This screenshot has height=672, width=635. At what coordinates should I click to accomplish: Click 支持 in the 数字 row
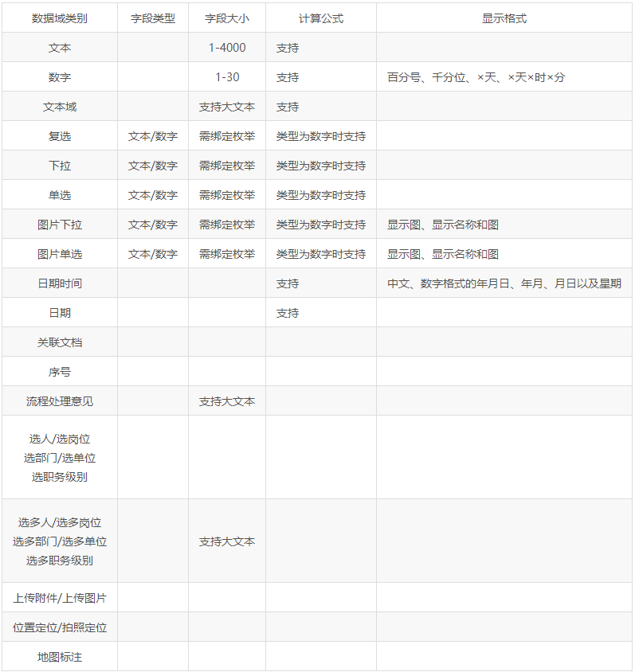coord(288,77)
